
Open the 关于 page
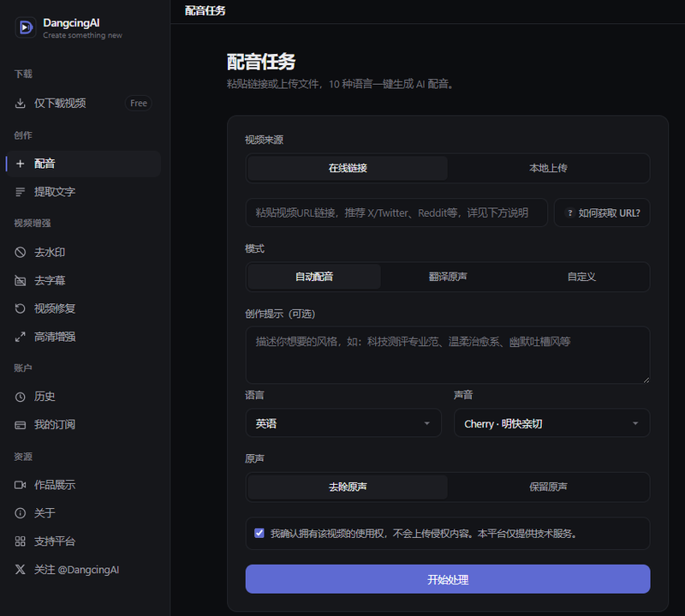pyautogui.click(x=83, y=513)
